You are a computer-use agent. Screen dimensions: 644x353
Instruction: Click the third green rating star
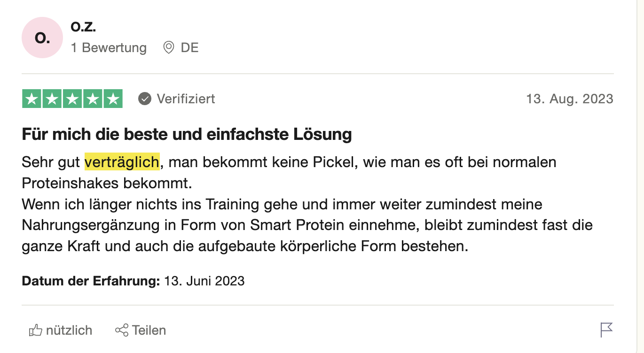click(x=72, y=99)
